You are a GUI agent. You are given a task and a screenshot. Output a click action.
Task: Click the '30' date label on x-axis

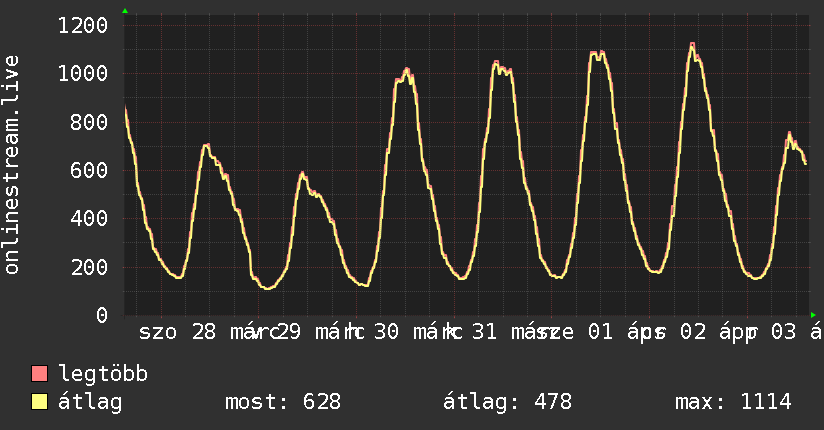coord(387,333)
